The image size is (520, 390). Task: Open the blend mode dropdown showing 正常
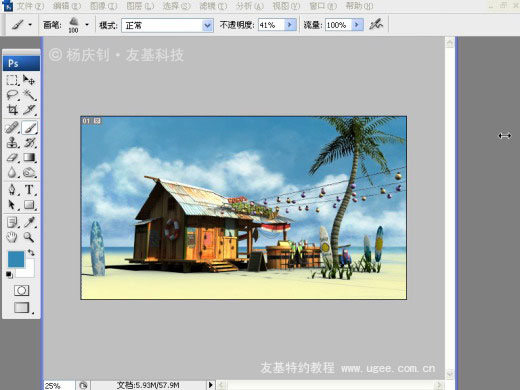click(167, 25)
